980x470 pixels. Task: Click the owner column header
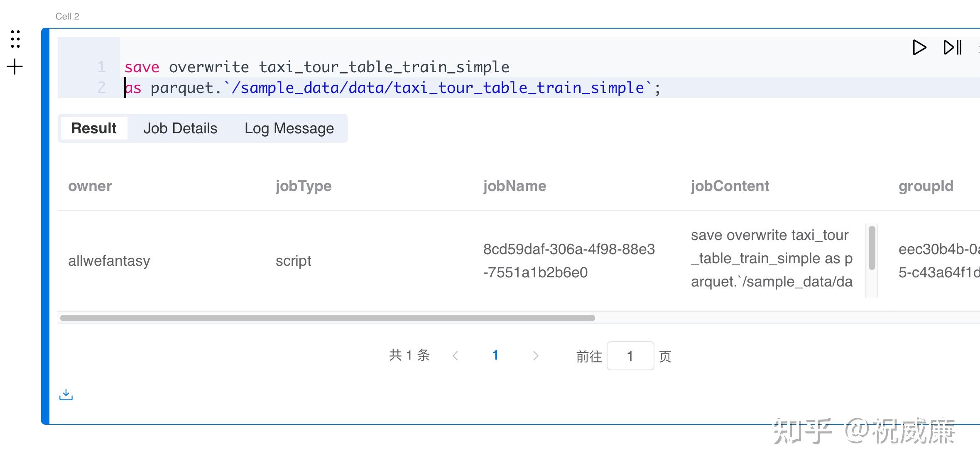[x=90, y=186]
